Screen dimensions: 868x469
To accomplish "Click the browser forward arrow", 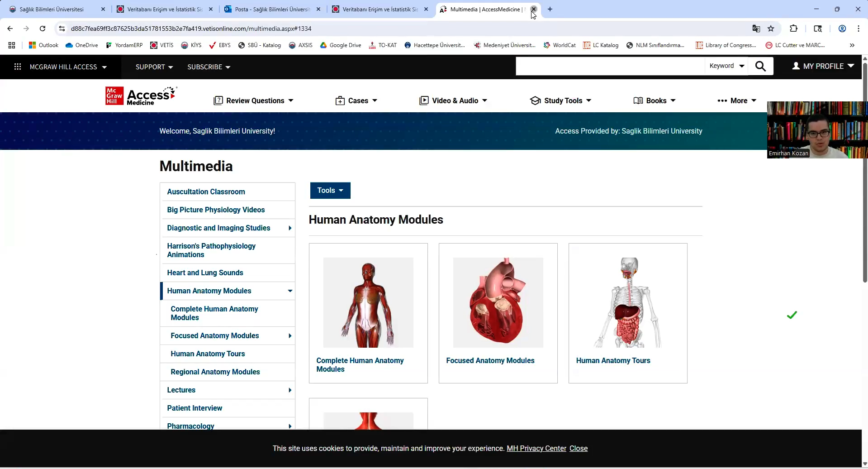I will point(26,29).
